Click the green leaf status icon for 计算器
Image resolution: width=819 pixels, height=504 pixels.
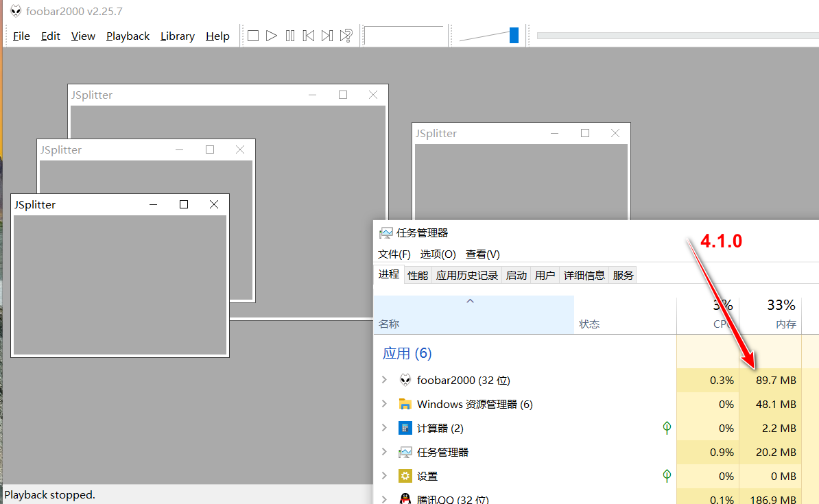click(x=667, y=428)
